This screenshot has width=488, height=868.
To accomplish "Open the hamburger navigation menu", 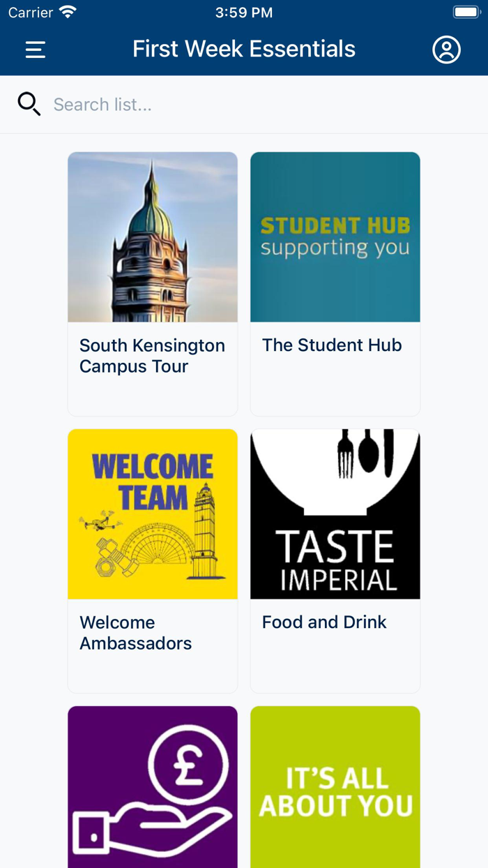I will point(35,50).
